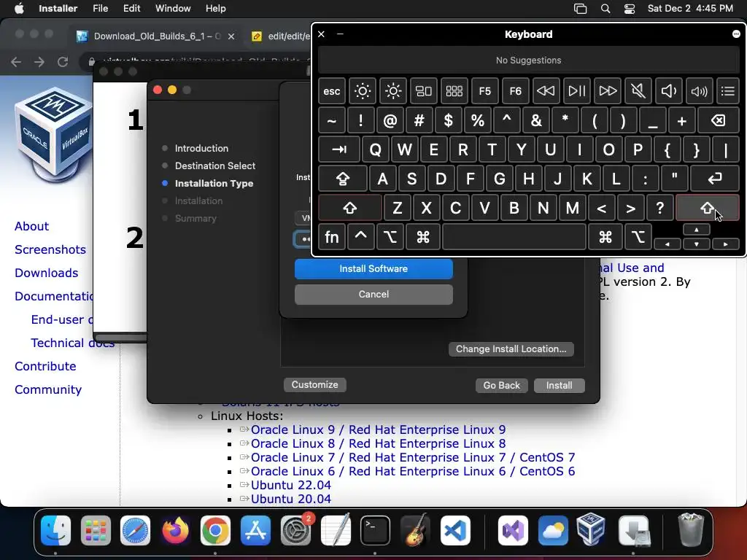Toggle the control key
The width and height of the screenshot is (747, 560).
click(360, 237)
